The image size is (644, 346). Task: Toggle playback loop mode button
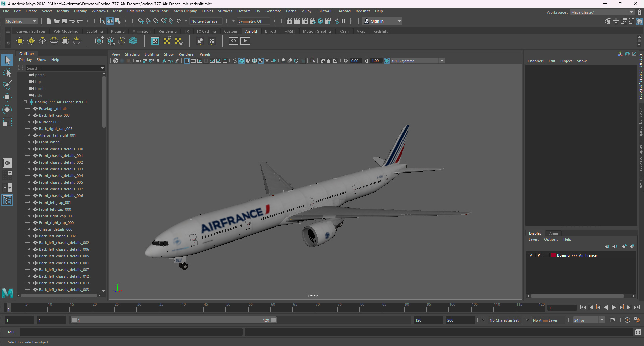coord(612,320)
